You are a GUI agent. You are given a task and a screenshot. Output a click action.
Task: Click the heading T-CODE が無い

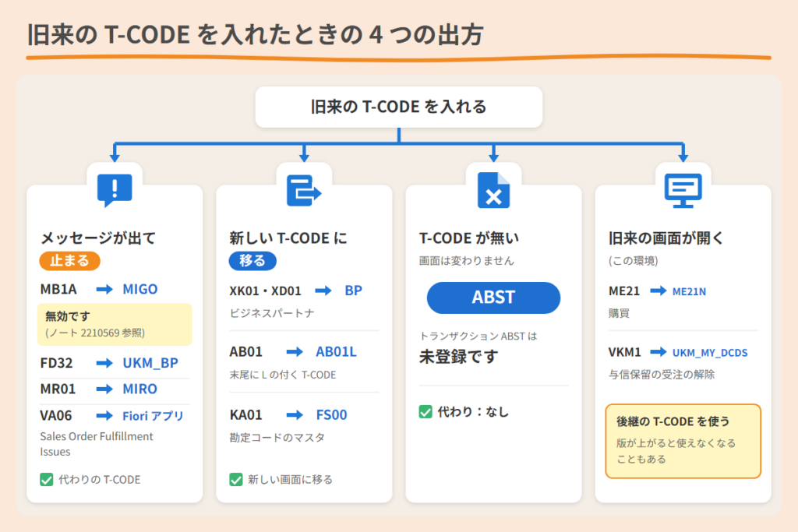coord(468,238)
